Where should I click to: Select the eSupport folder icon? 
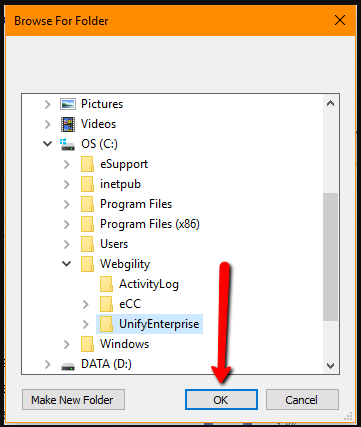point(87,164)
